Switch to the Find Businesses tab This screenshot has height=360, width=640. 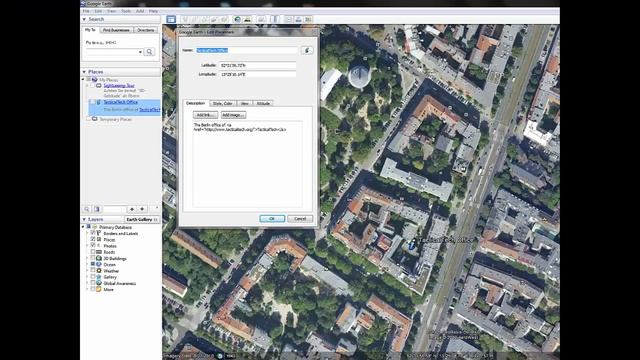[x=116, y=30]
